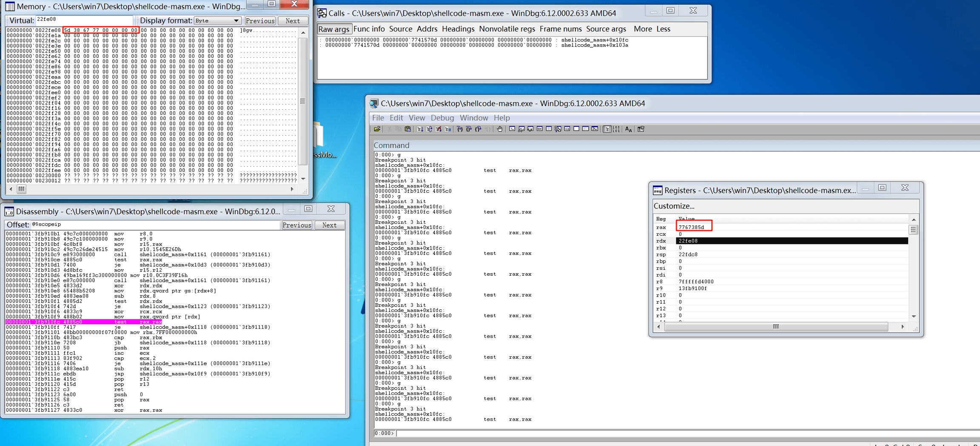This screenshot has width=980, height=446.
Task: Open the Registers window toolbar icon
Action: [x=540, y=129]
